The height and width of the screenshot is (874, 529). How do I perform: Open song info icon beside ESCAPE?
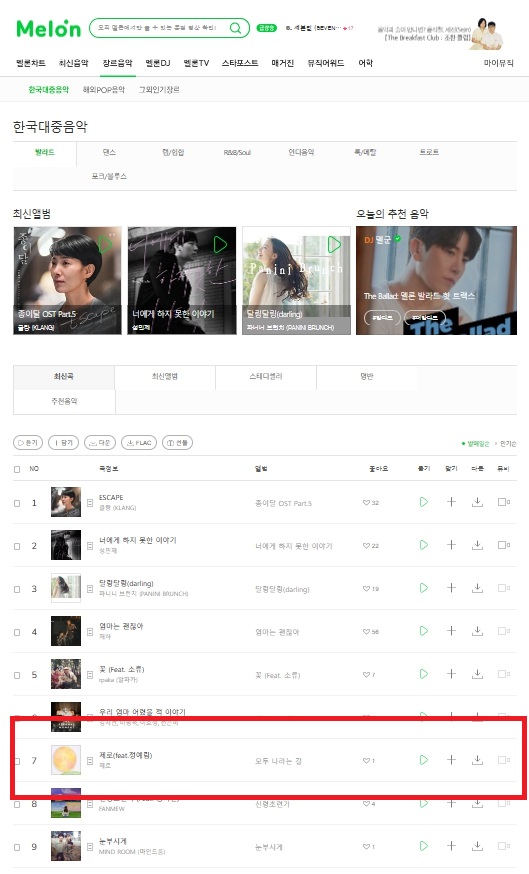[x=90, y=503]
